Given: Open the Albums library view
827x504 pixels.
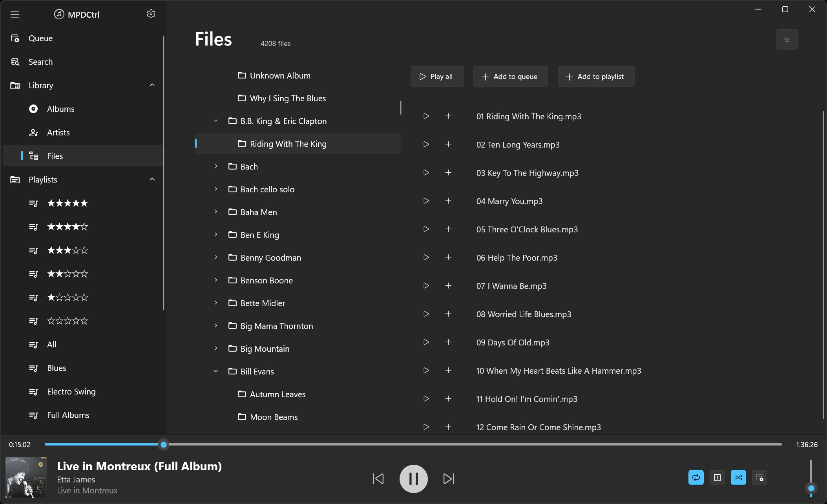Looking at the screenshot, I should (83, 109).
